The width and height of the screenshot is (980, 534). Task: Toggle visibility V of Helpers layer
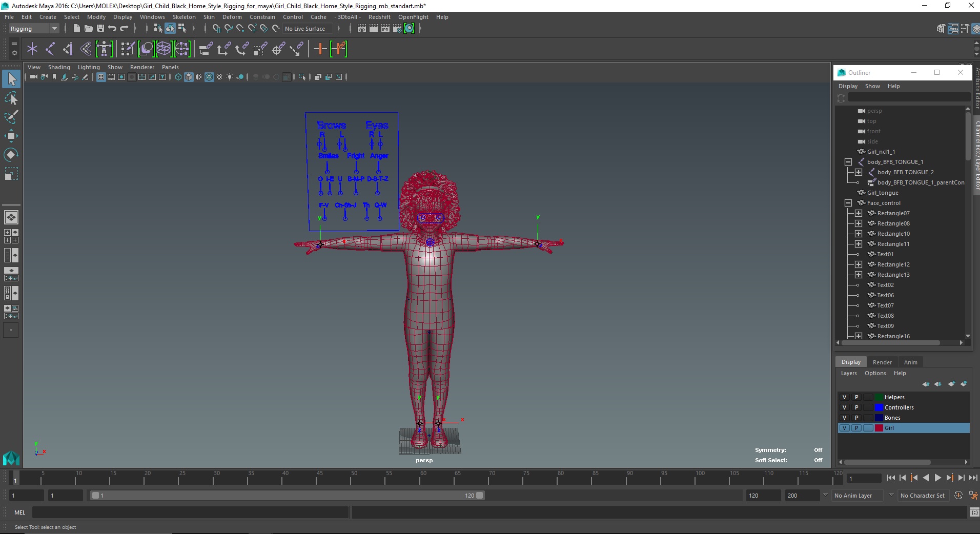point(845,397)
